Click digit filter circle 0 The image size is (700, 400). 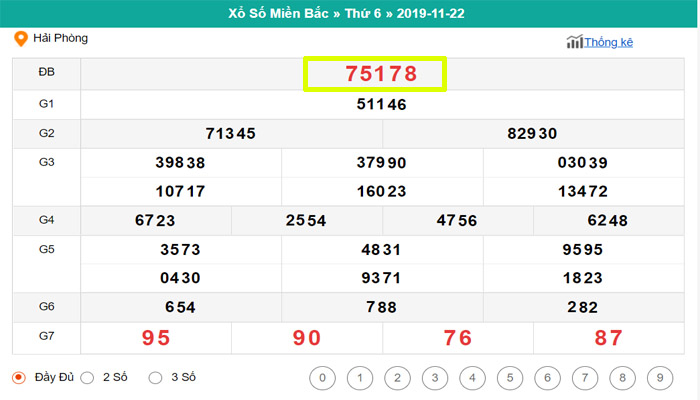(x=322, y=378)
